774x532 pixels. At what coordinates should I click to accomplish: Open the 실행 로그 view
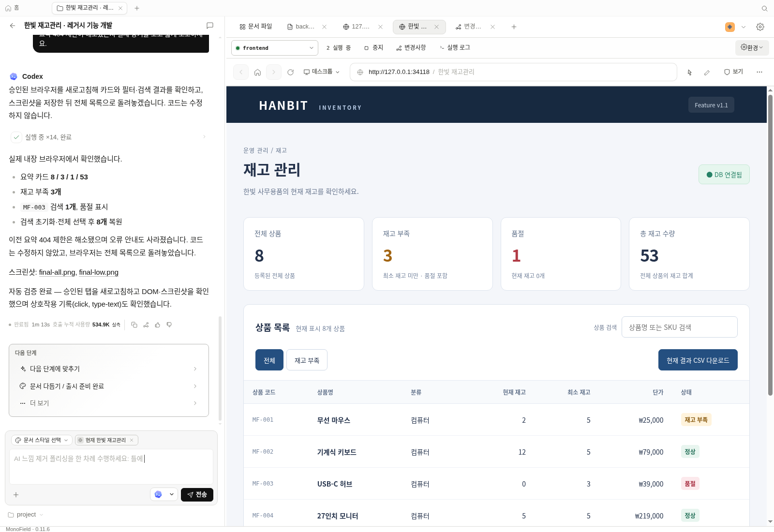[x=455, y=48]
